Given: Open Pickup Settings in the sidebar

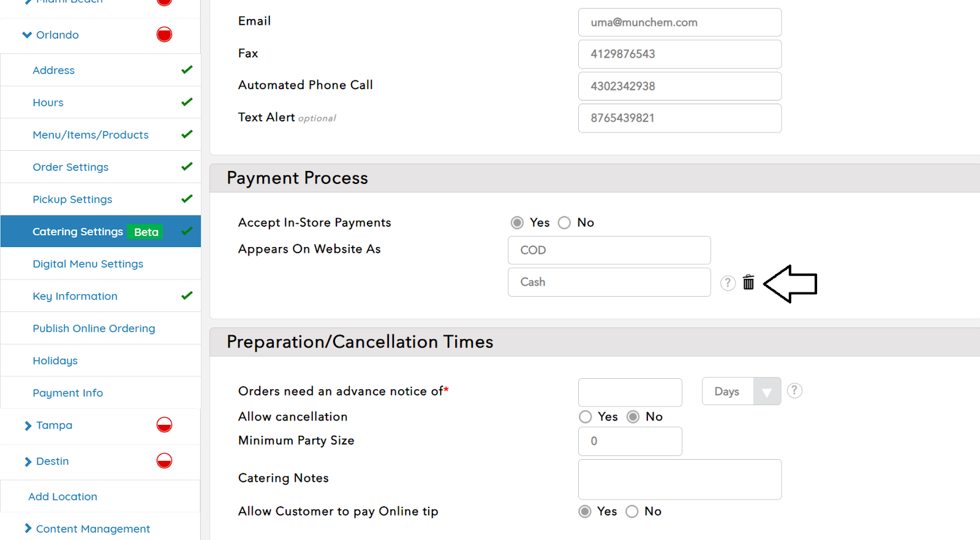Looking at the screenshot, I should 72,199.
